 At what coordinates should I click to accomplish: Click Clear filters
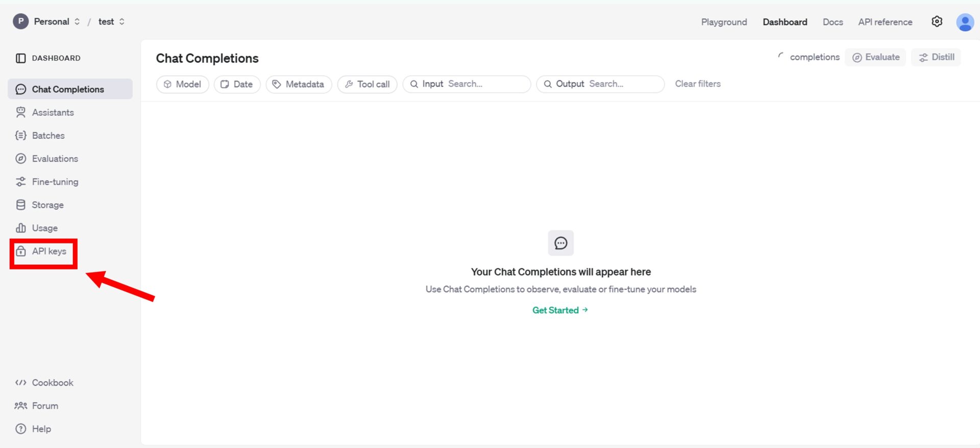[x=697, y=84]
